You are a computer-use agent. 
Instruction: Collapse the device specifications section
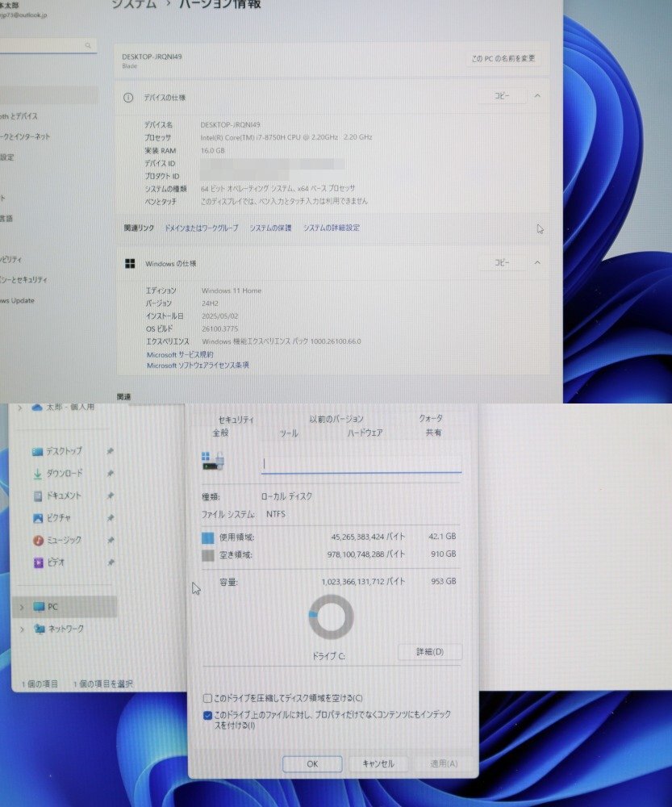coord(537,96)
